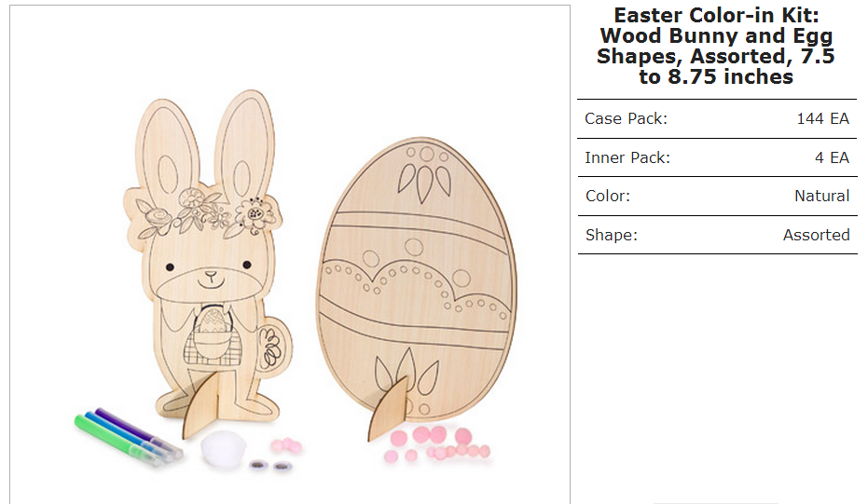The width and height of the screenshot is (868, 504).
Task: Click the 4 EA inner pack value
Action: pyautogui.click(x=832, y=157)
